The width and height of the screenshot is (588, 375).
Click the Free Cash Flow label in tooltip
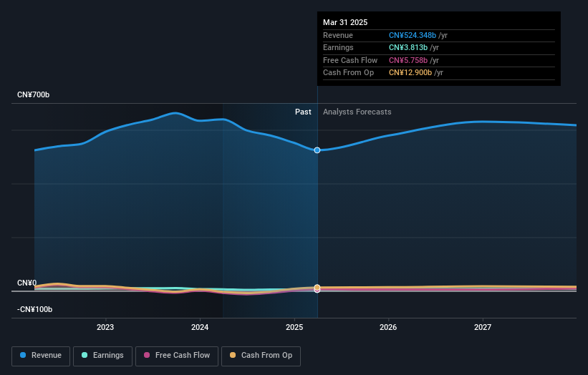coord(350,60)
